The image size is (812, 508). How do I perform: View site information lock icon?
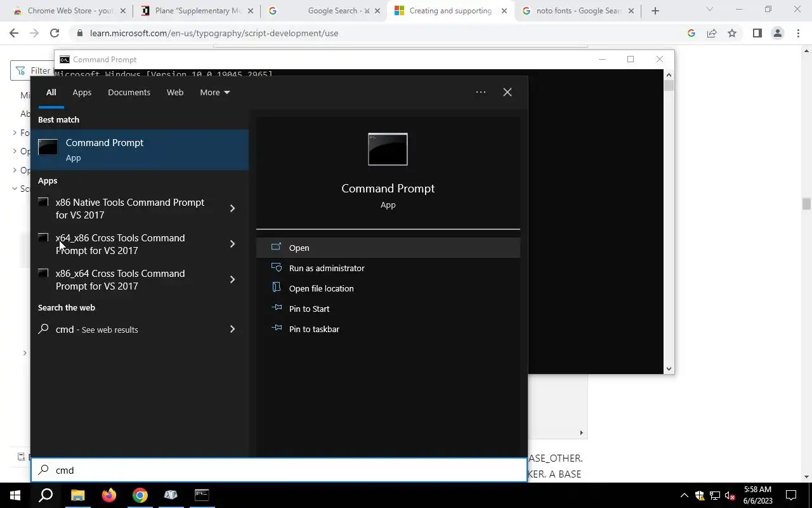pos(79,33)
